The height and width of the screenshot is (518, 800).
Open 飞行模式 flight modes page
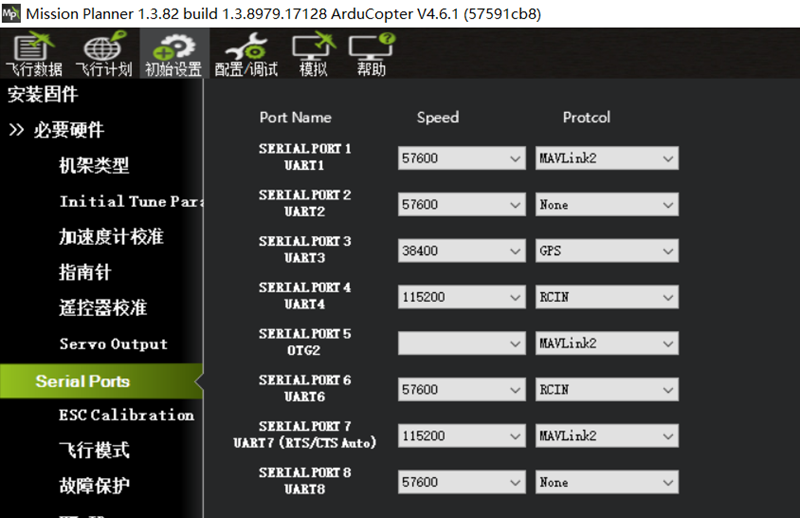point(94,451)
